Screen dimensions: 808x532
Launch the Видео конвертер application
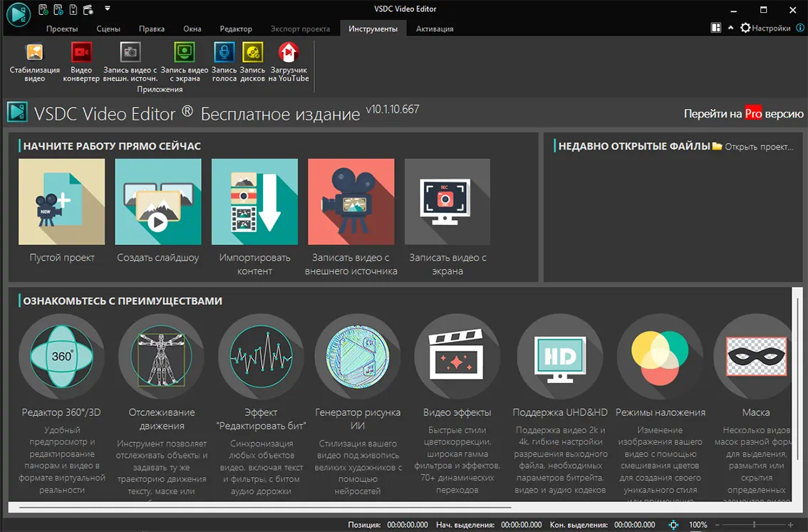(81, 61)
